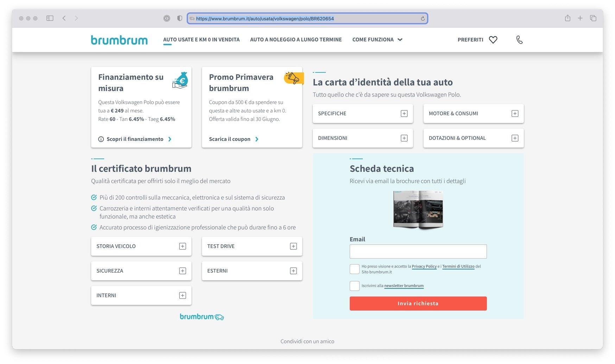This screenshot has width=615, height=364.
Task: Open the Safari share sheet icon
Action: [x=568, y=18]
